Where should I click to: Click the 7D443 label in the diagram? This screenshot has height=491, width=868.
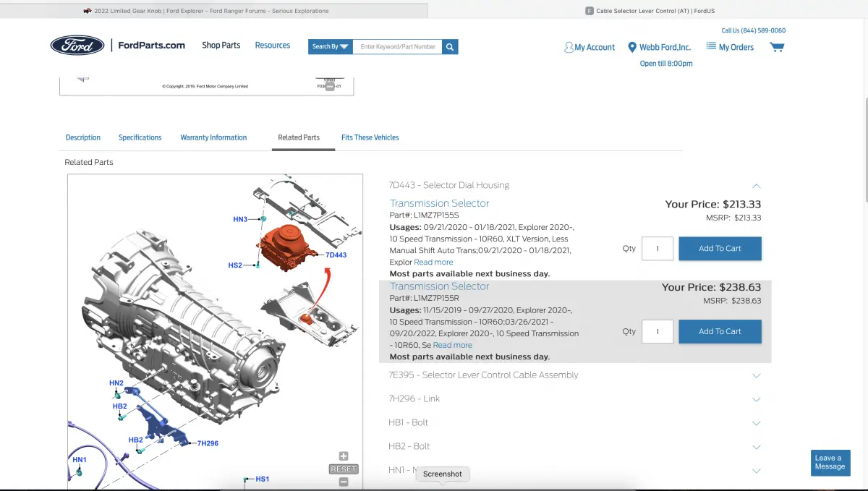pyautogui.click(x=336, y=255)
